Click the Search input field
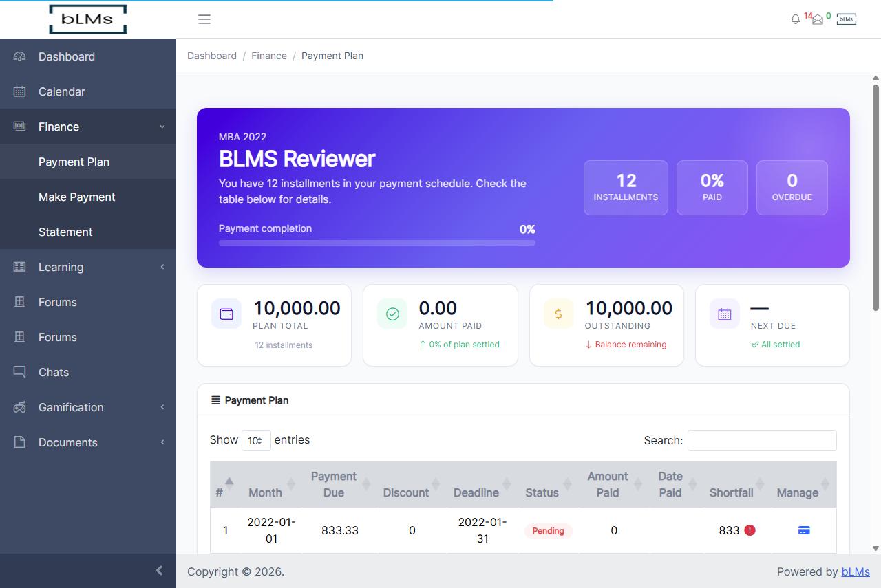Image resolution: width=881 pixels, height=588 pixels. pyautogui.click(x=762, y=440)
